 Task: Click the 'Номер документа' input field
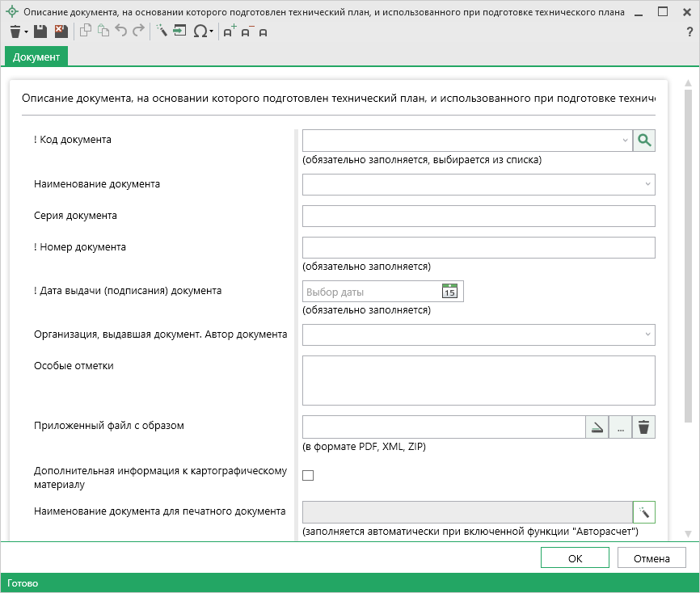478,247
